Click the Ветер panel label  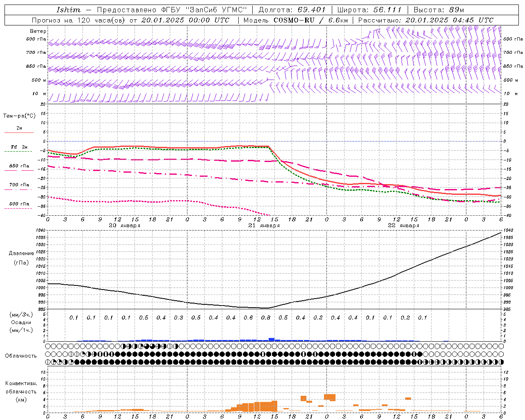click(x=38, y=31)
